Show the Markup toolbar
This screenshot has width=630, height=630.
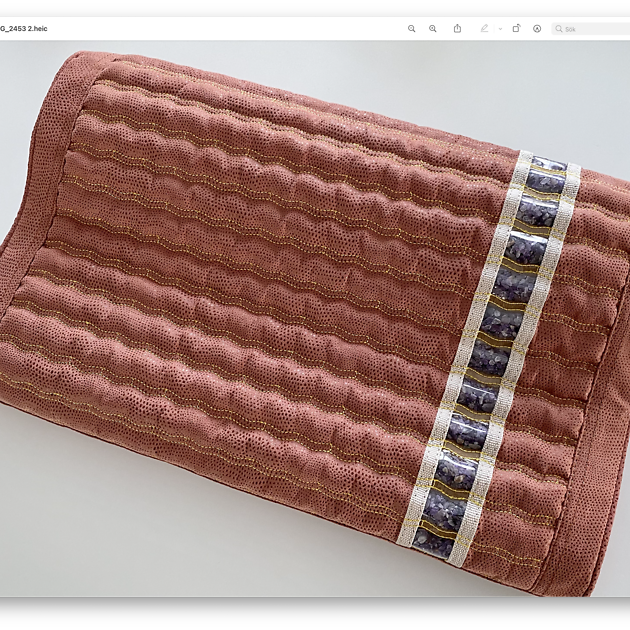537,29
